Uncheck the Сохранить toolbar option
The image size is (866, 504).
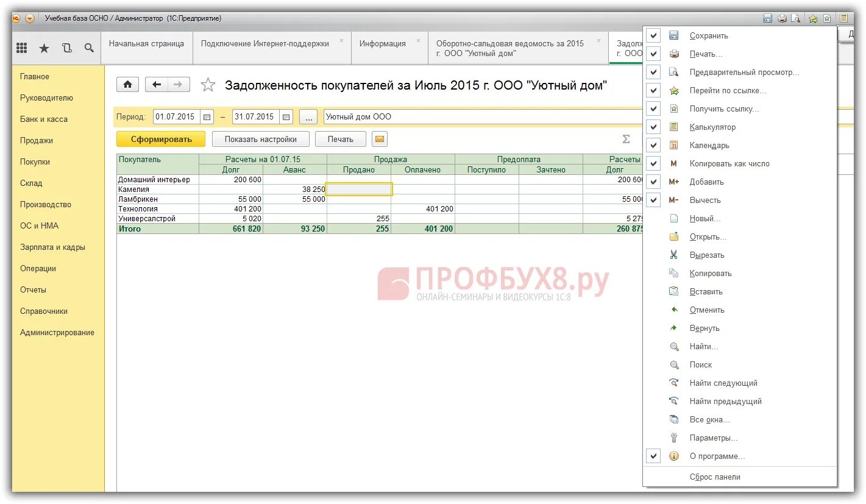(x=653, y=35)
